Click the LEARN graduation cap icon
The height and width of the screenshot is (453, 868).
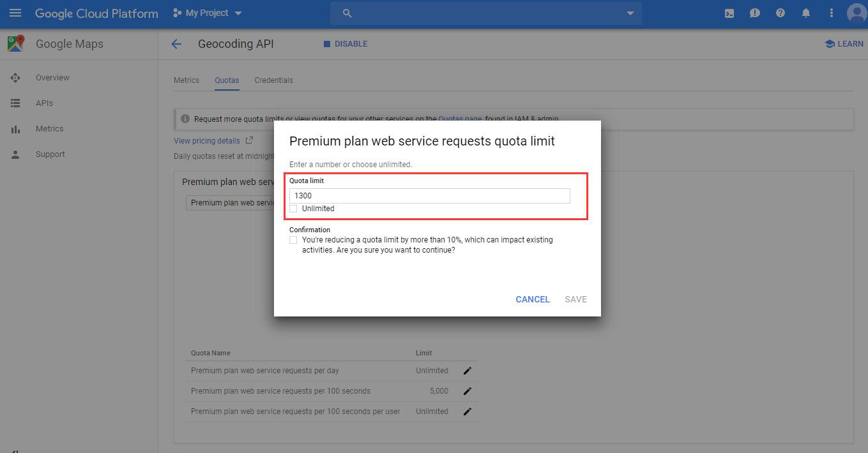tap(830, 44)
